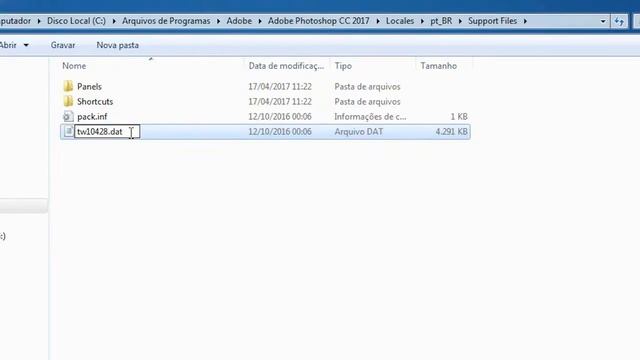
Task: Go to pt_BR breadcrumb folder
Action: (x=441, y=21)
